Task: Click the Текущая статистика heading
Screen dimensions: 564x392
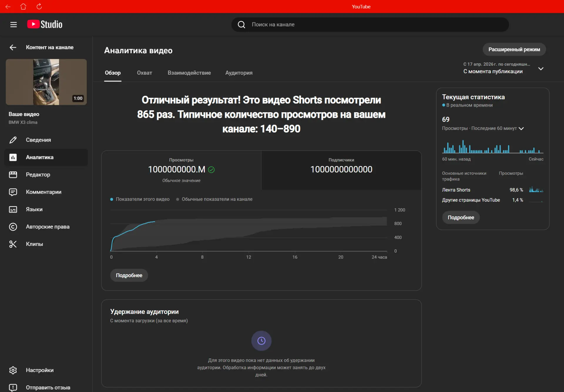Action: (473, 97)
